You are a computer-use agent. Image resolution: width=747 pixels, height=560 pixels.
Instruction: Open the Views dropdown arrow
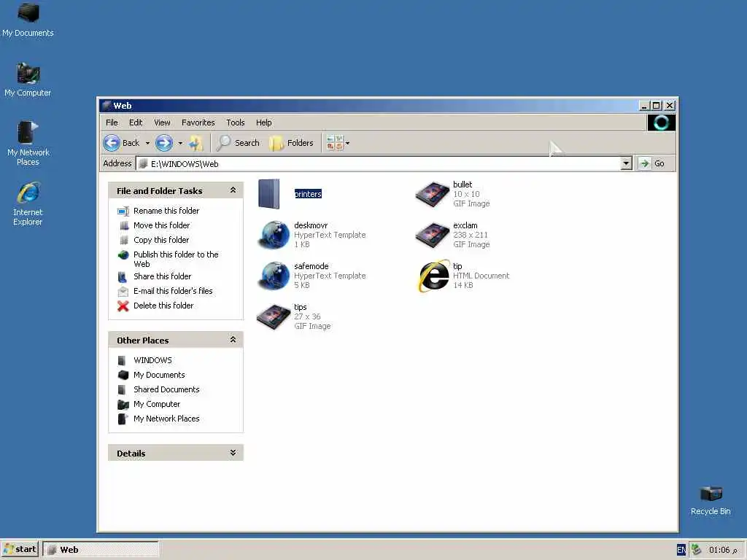[x=348, y=143]
